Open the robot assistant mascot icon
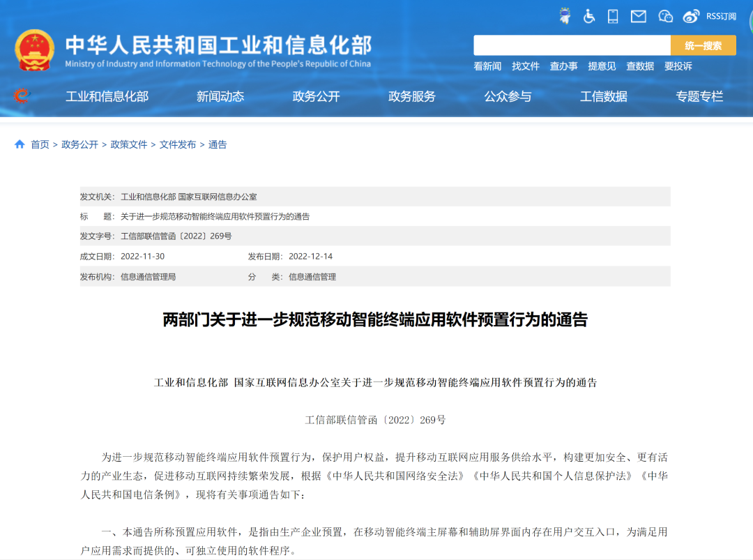This screenshot has height=560, width=753. 565,15
